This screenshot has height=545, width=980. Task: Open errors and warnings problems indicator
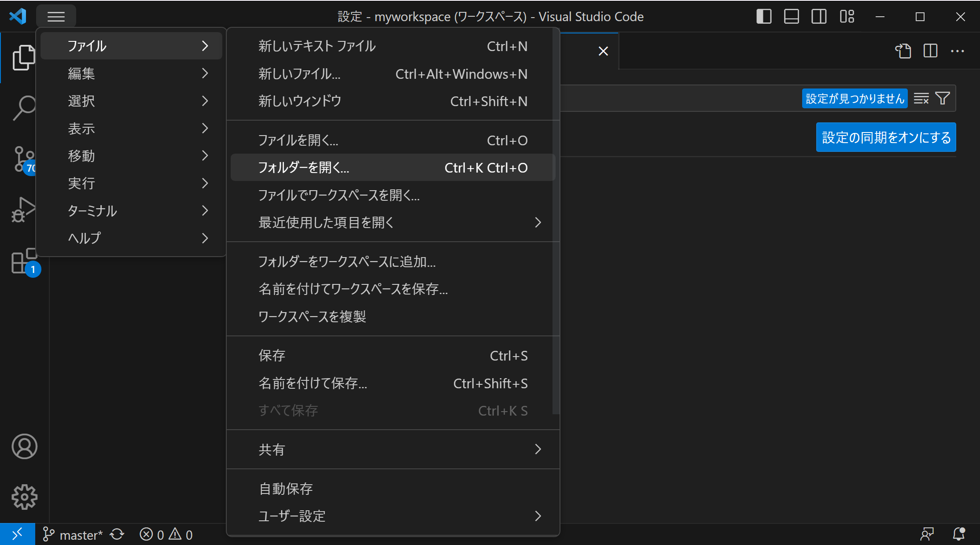click(x=166, y=534)
